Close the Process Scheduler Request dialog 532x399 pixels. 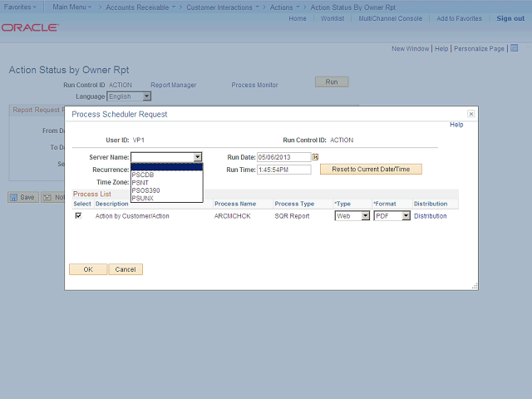[471, 114]
